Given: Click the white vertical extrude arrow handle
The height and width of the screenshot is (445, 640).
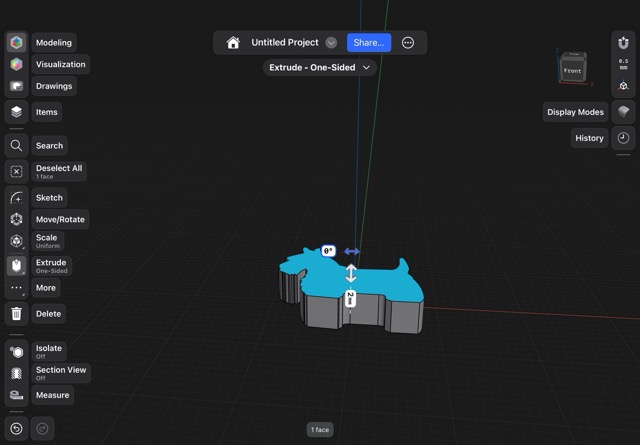Looking at the screenshot, I should pyautogui.click(x=351, y=273).
